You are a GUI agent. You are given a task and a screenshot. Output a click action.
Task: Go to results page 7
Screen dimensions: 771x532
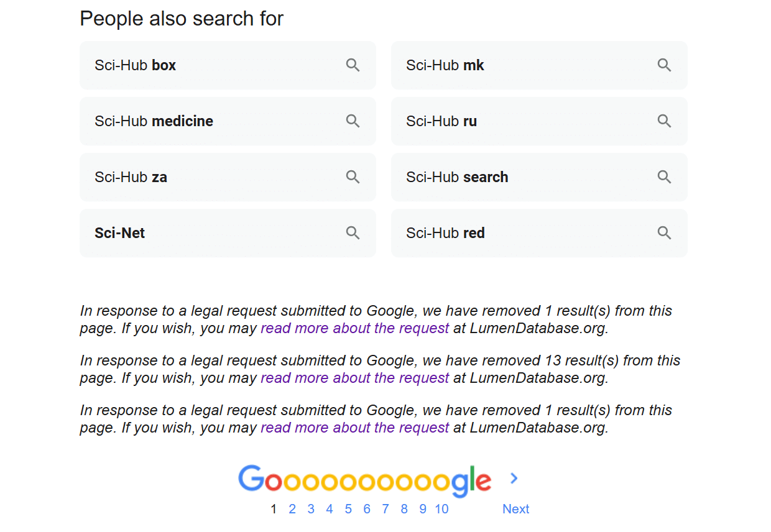pos(386,509)
